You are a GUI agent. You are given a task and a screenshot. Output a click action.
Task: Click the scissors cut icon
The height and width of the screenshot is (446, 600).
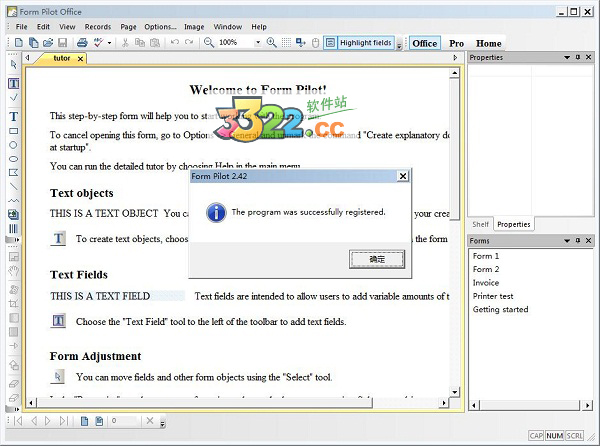pos(125,42)
